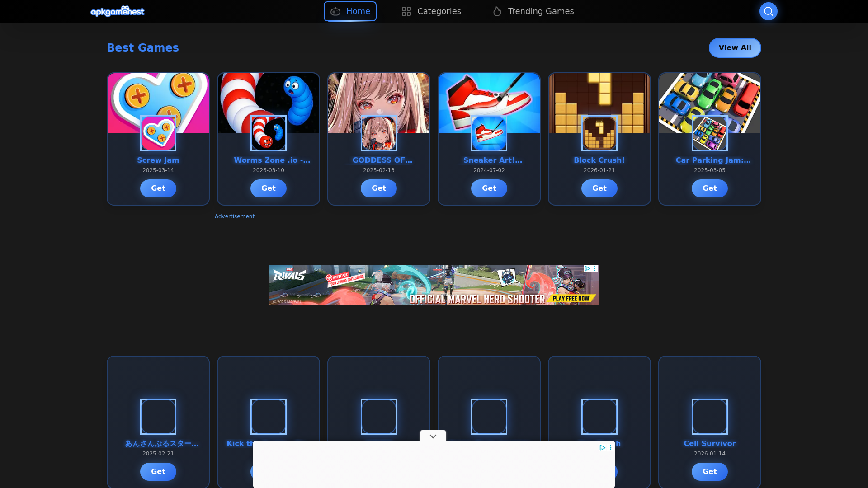Image resolution: width=868 pixels, height=488 pixels.
Task: Get the Block Crush game
Action: (x=599, y=188)
